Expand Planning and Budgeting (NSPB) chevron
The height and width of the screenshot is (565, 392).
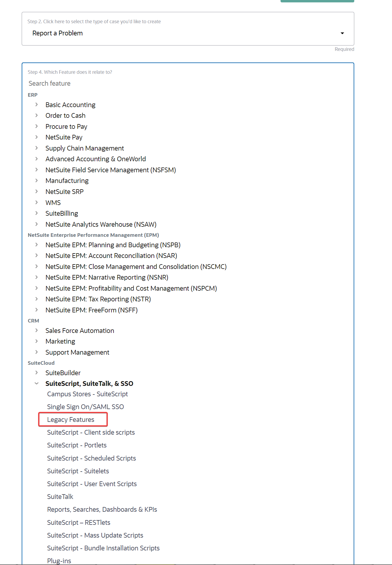coord(37,245)
